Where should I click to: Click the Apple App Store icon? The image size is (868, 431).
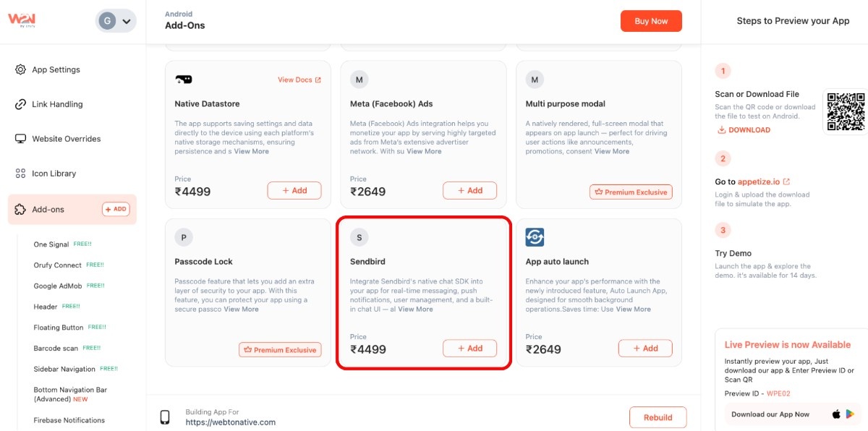tap(836, 414)
